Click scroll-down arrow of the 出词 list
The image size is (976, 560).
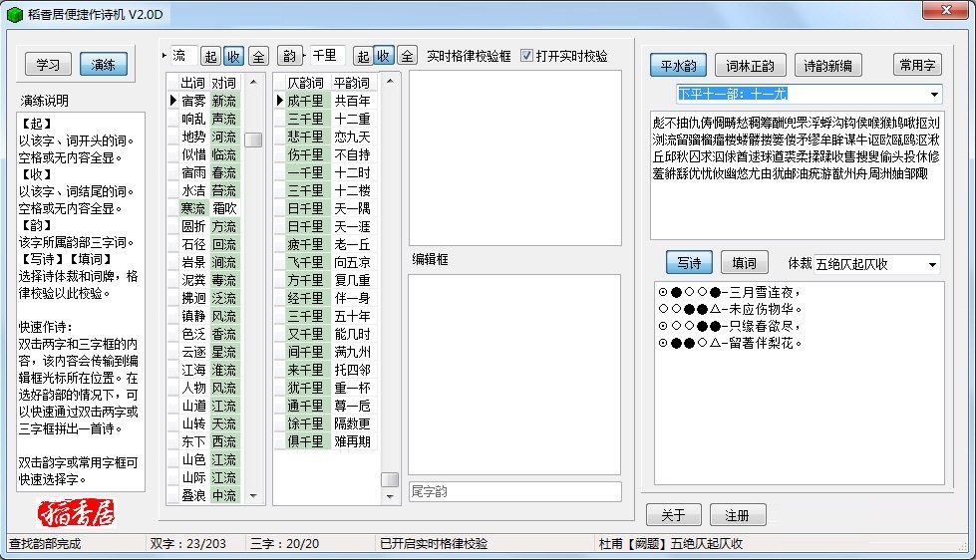tap(253, 496)
